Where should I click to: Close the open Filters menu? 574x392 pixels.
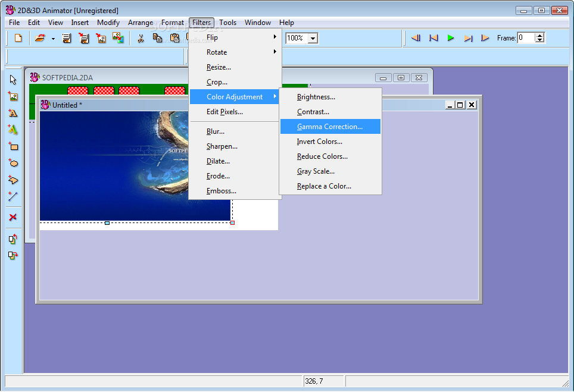click(x=202, y=23)
